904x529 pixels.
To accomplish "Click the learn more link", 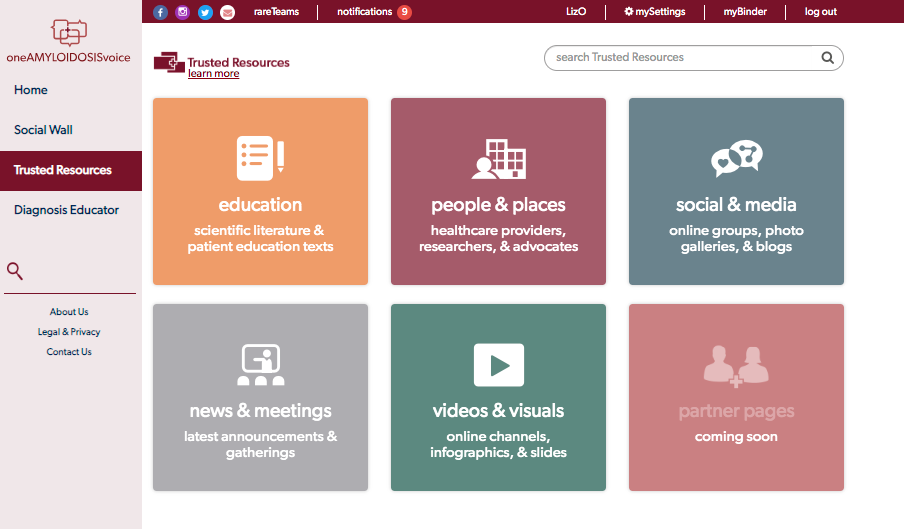I will 213,74.
